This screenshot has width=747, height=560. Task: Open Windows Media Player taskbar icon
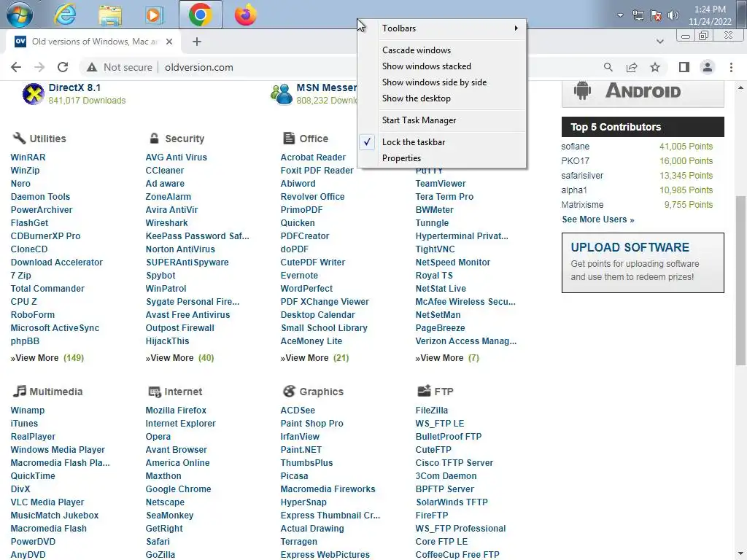coord(154,15)
